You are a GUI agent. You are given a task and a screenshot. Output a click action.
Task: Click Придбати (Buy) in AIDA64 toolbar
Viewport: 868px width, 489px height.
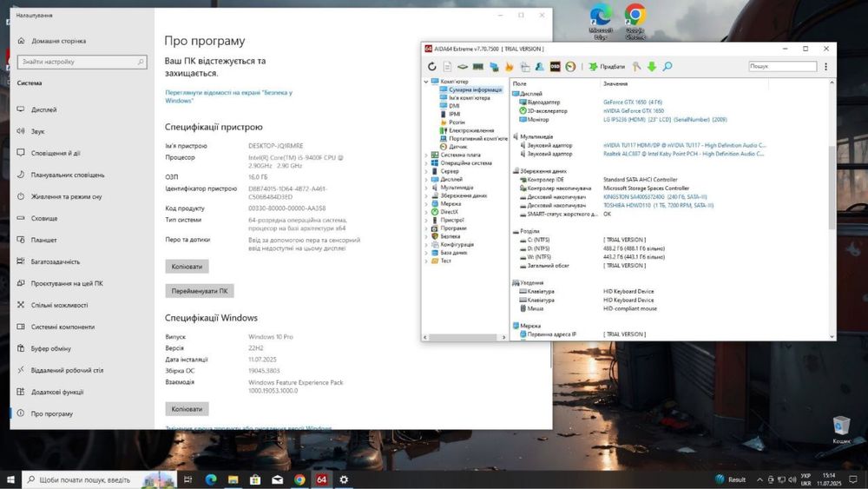(x=606, y=67)
